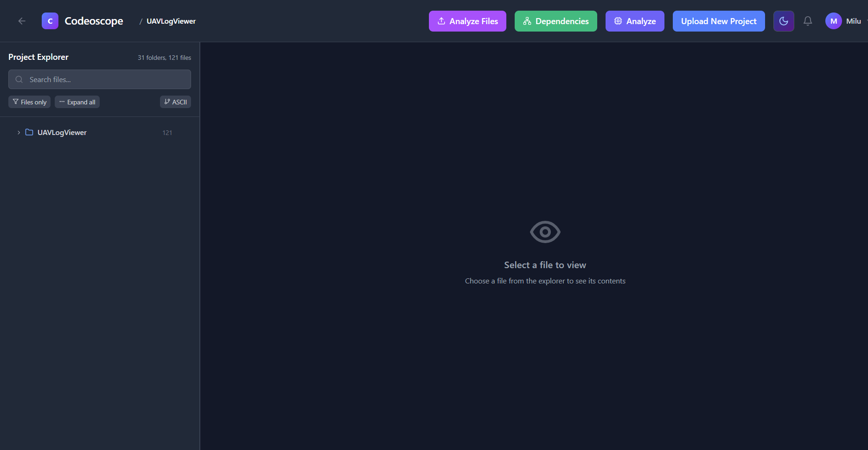Go back using the left arrow icon
Screen dimensions: 868x450
click(22, 21)
